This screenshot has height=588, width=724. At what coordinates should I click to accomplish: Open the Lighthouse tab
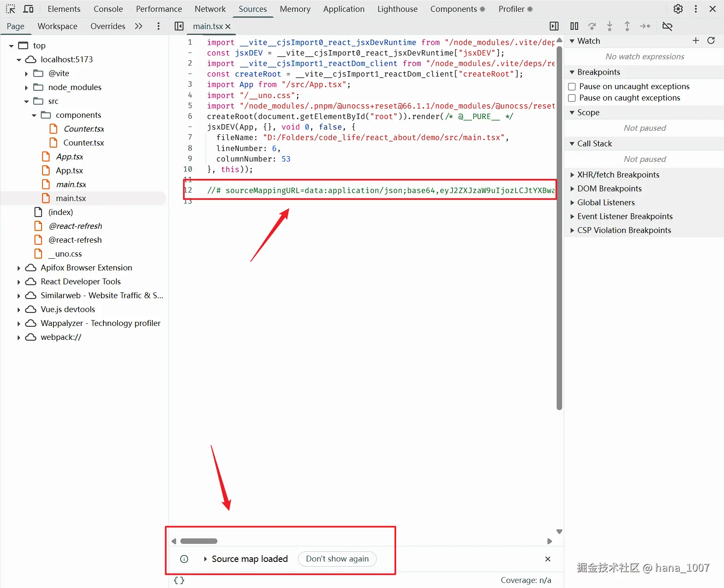coord(397,9)
